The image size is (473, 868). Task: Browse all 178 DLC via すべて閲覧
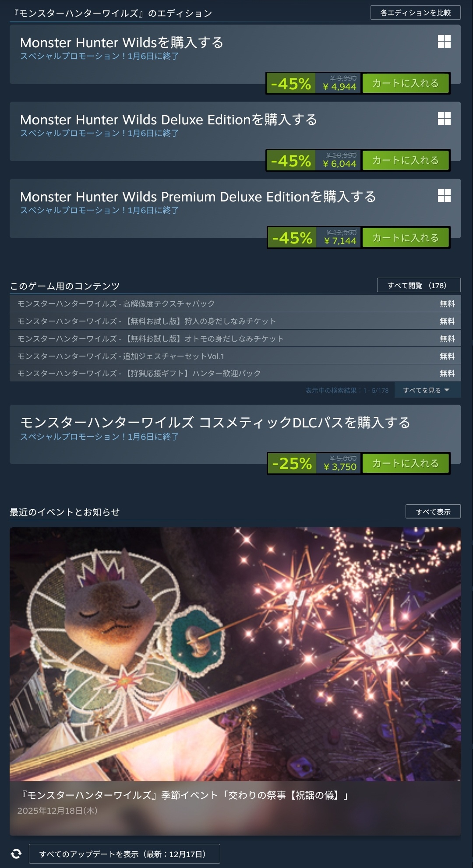coord(419,285)
